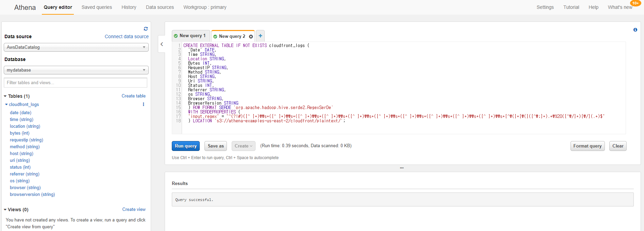
Task: Open What's new link
Action: (620, 7)
